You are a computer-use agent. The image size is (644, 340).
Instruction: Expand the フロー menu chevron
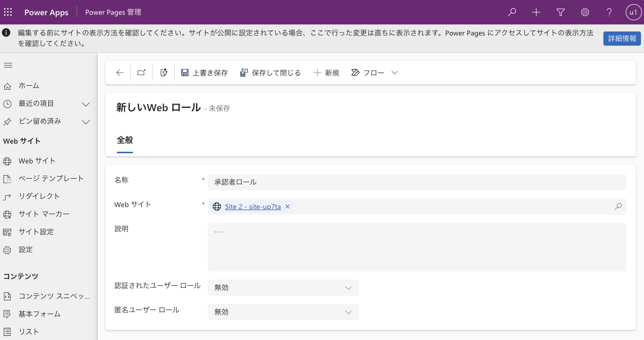click(x=395, y=73)
